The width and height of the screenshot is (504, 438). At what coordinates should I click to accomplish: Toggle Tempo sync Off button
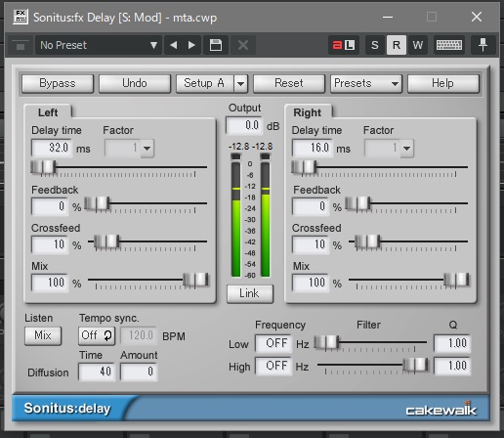click(97, 335)
